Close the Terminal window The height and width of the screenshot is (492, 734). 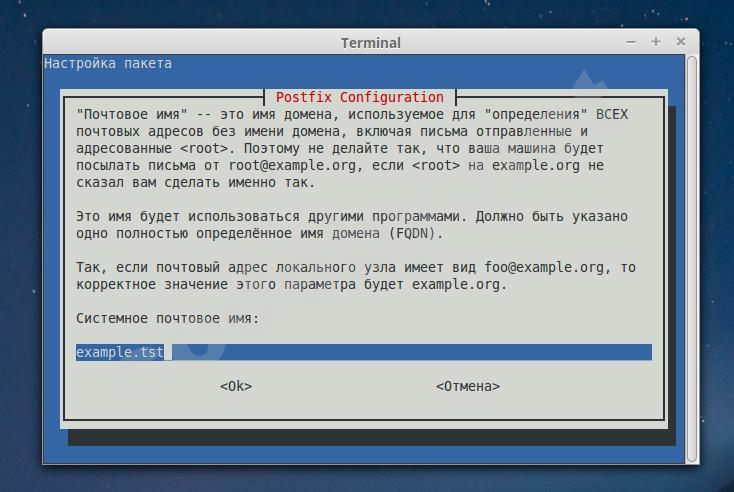pos(681,42)
